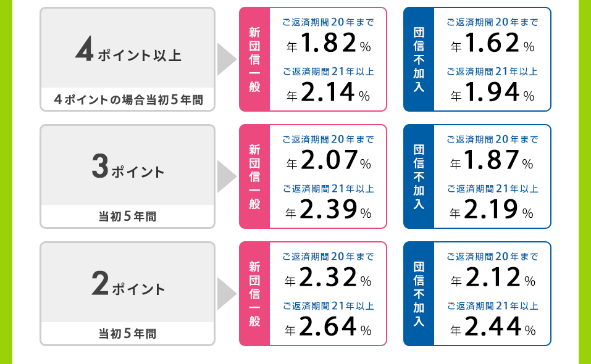Click the 年2.07% rate
The image size is (591, 364).
tap(329, 160)
